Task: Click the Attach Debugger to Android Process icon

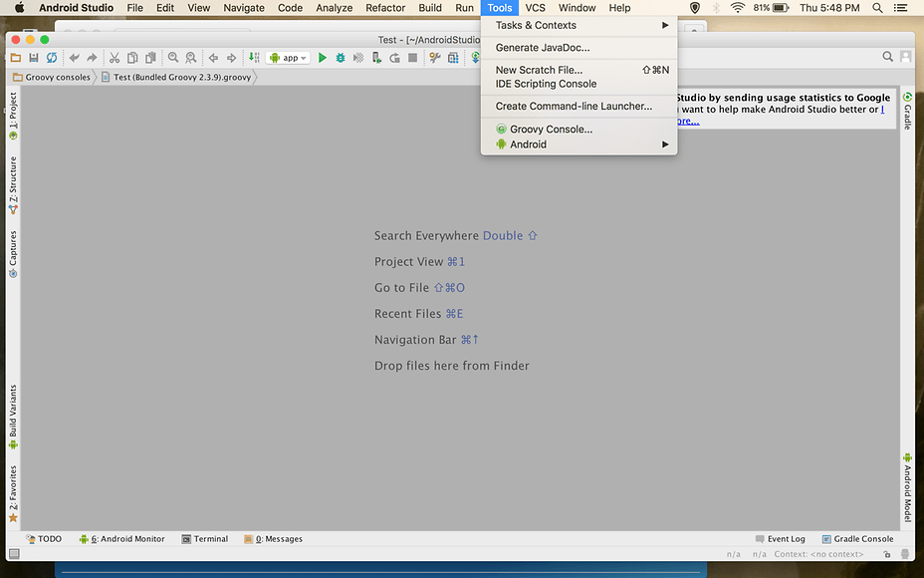Action: 376,57
